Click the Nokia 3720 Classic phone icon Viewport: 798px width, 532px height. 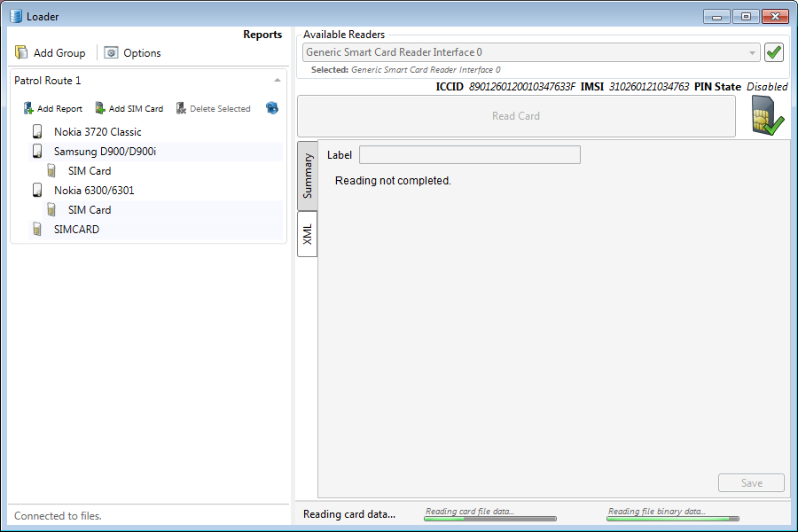[37, 131]
